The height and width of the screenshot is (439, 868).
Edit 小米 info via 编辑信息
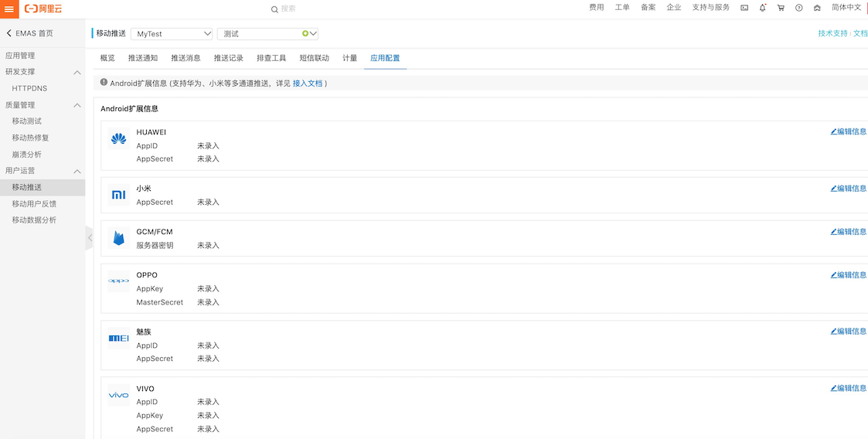point(849,189)
